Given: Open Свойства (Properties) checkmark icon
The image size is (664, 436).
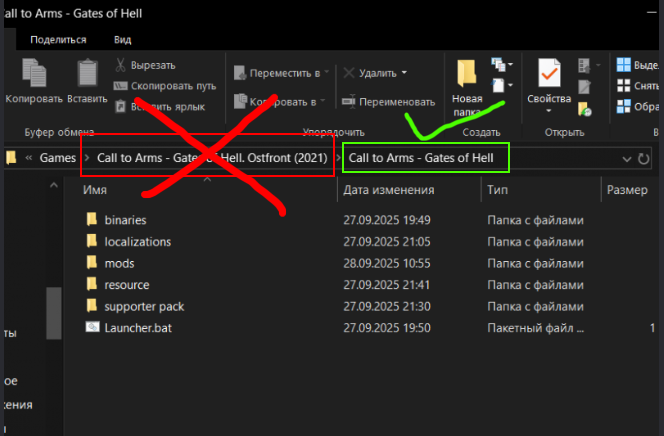Looking at the screenshot, I should click(548, 78).
